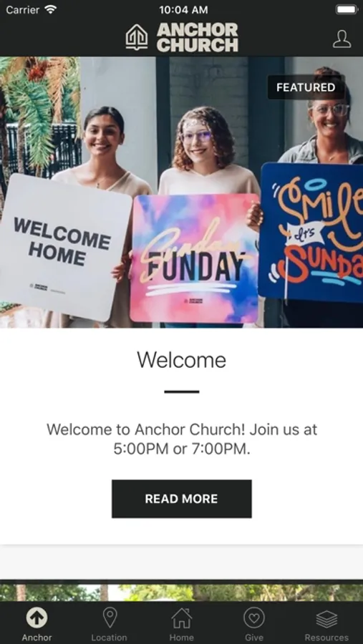The width and height of the screenshot is (363, 644).
Task: Tap the Welcome to Anchor Church description text
Action: pyautogui.click(x=182, y=439)
